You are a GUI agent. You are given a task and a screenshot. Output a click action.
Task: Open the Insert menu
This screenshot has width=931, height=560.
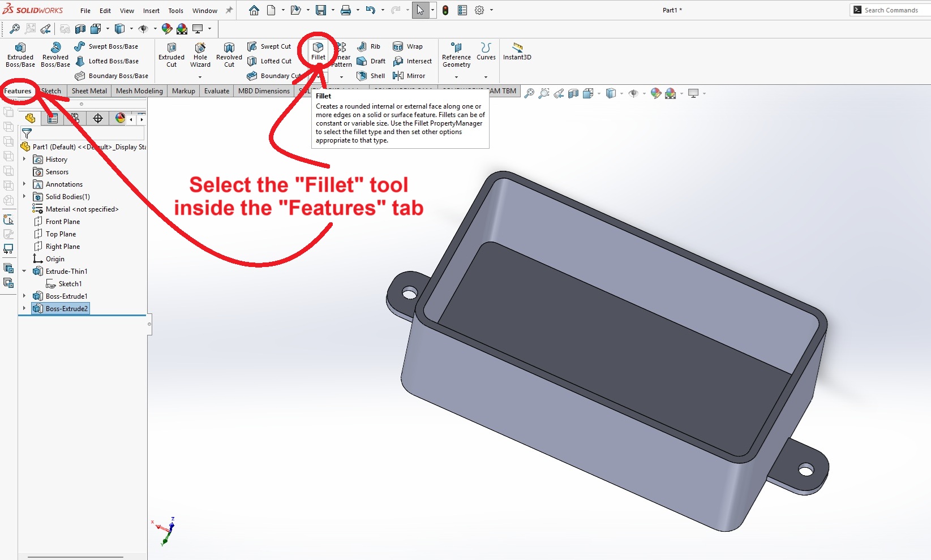[x=151, y=11]
